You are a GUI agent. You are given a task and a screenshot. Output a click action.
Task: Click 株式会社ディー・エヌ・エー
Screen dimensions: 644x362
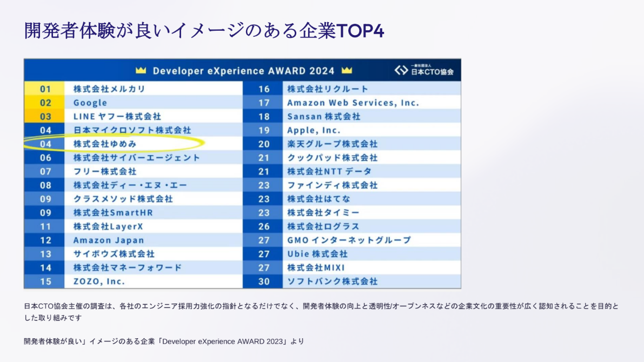[130, 185]
